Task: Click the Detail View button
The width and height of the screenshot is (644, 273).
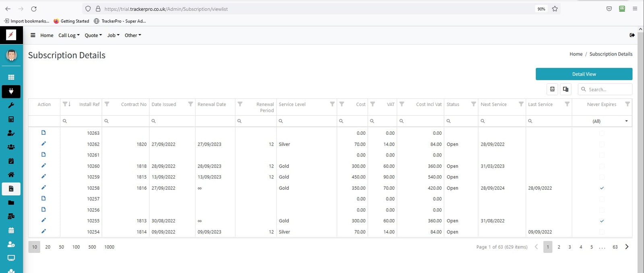Action: (584, 74)
